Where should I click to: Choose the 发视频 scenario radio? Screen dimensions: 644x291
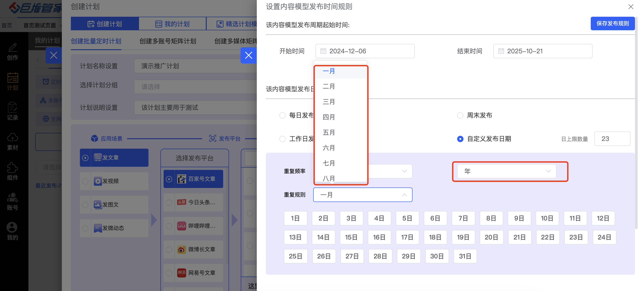tap(85, 181)
